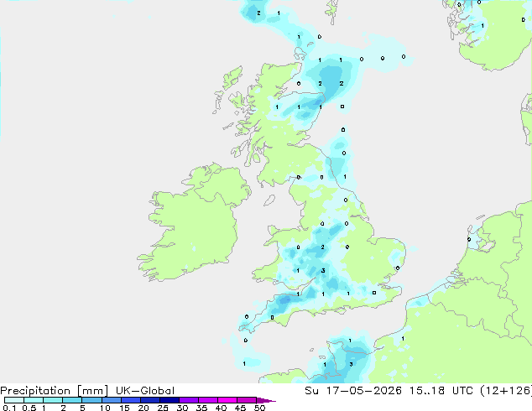The image size is (532, 411).
Task: Select the 0.5–1 mm legend color segment
Action: point(34,400)
